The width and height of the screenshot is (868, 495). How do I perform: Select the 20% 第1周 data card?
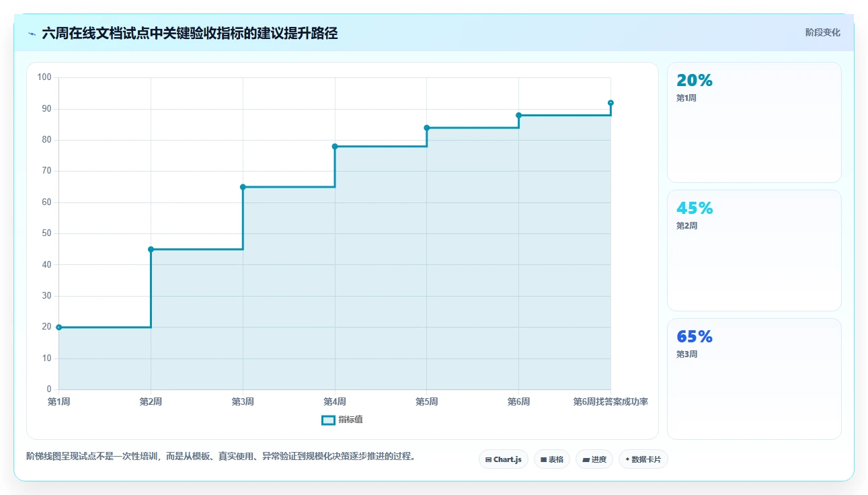pos(754,122)
